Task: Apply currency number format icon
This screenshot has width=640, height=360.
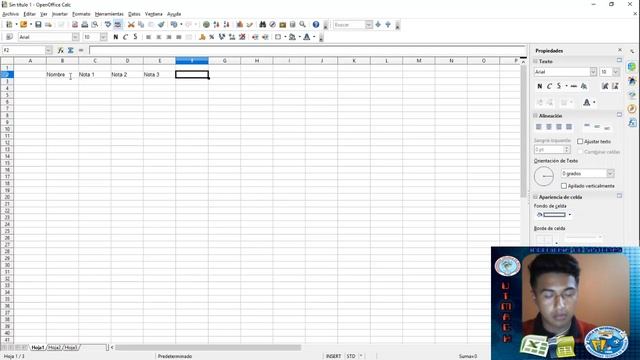Action: (x=202, y=37)
